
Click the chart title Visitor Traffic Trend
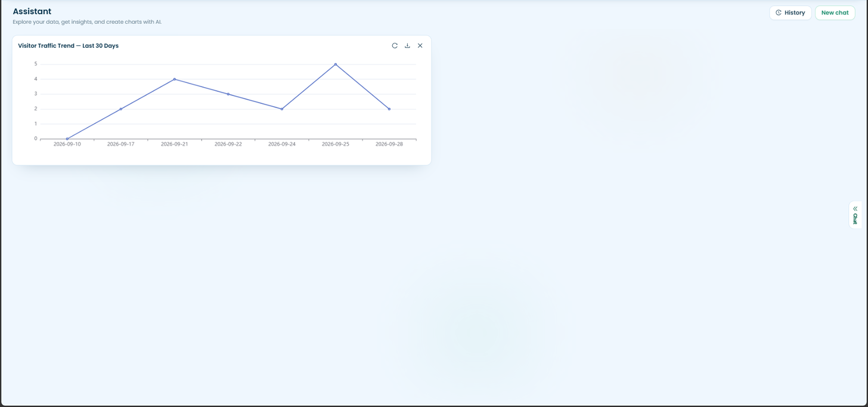coord(69,46)
